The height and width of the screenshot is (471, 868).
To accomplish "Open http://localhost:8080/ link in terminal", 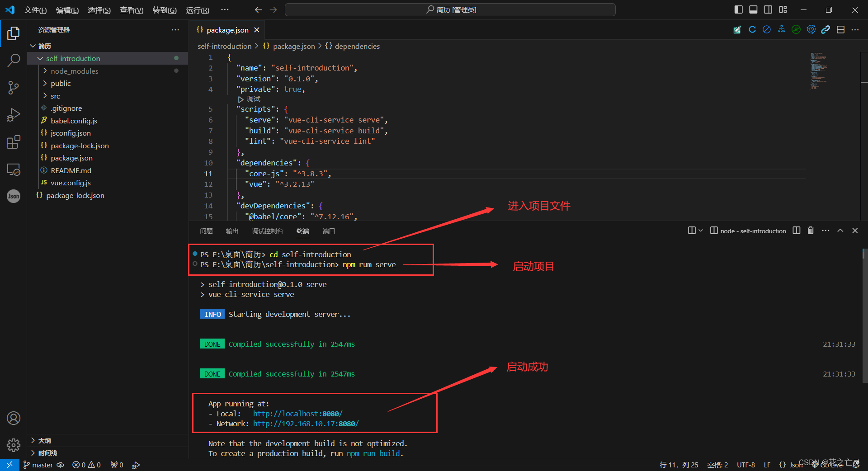I will coord(297,414).
